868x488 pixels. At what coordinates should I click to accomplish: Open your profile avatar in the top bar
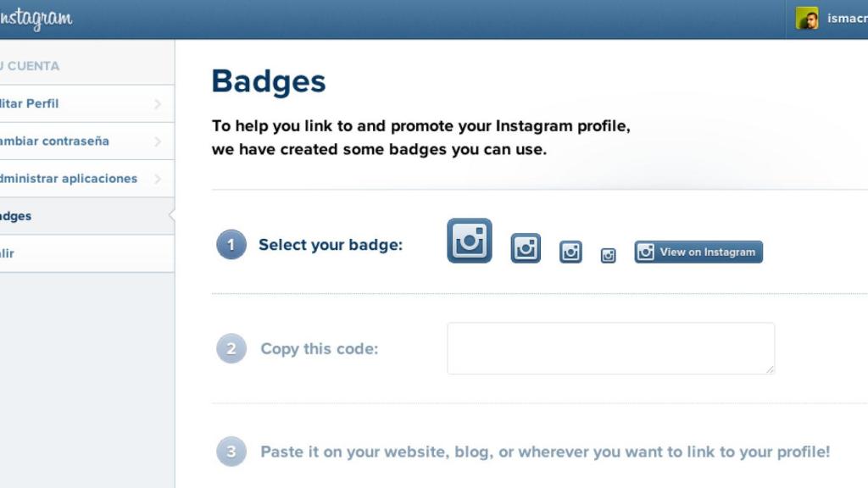coord(805,18)
